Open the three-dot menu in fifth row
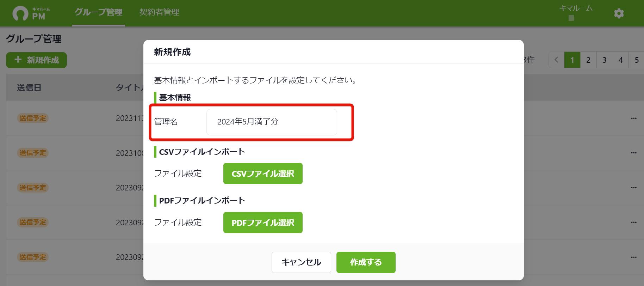Image resolution: width=644 pixels, height=286 pixels. 634,257
